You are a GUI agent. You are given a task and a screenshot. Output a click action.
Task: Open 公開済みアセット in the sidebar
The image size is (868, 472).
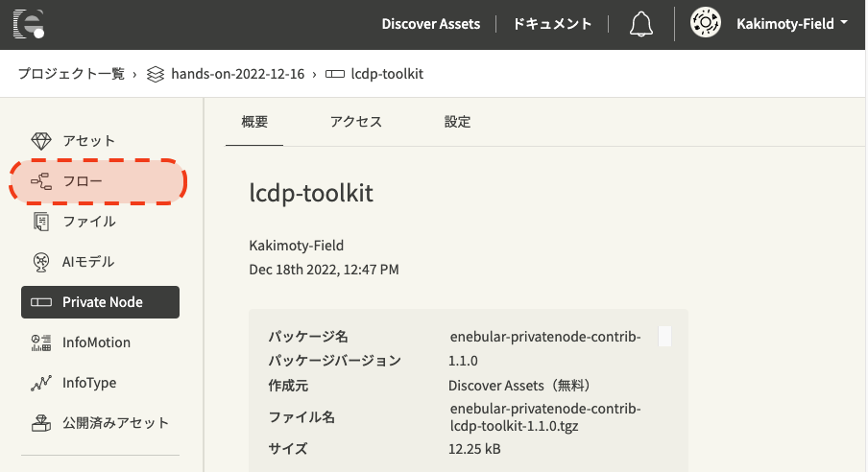(100, 423)
